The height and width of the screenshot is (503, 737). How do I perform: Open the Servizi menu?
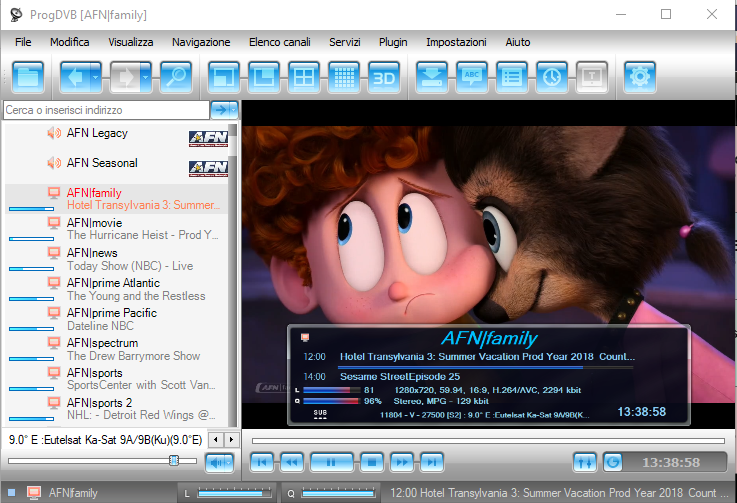pyautogui.click(x=345, y=42)
